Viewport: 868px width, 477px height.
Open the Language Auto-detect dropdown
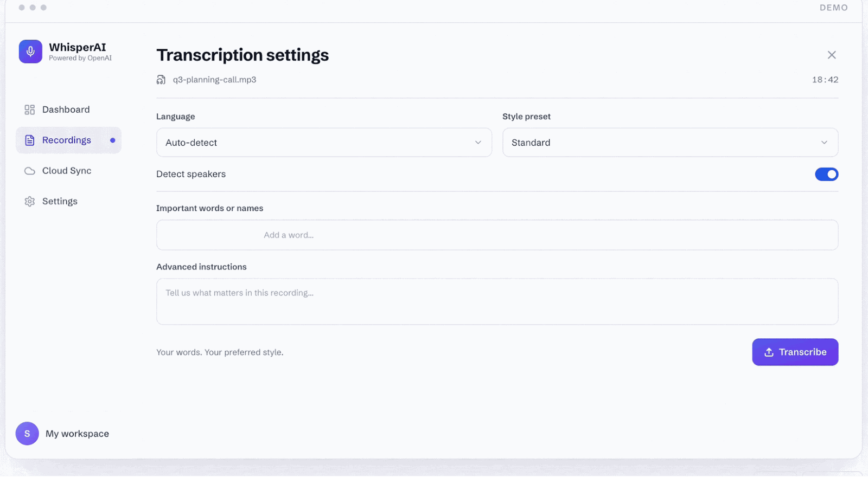point(324,143)
